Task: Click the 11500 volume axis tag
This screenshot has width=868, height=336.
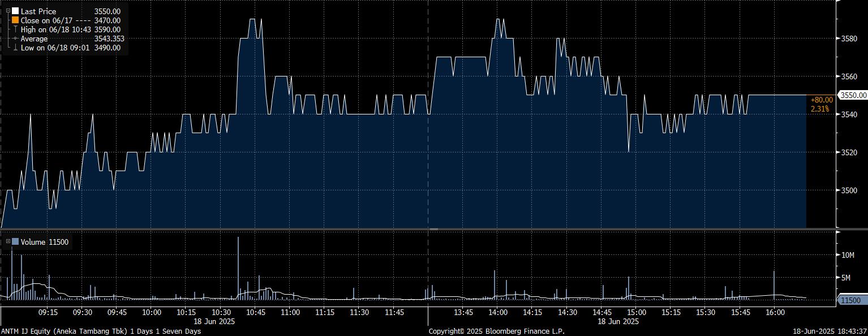Action: [850, 300]
